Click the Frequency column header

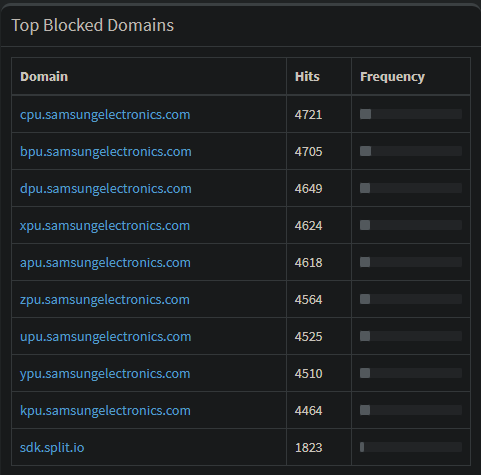click(x=392, y=77)
